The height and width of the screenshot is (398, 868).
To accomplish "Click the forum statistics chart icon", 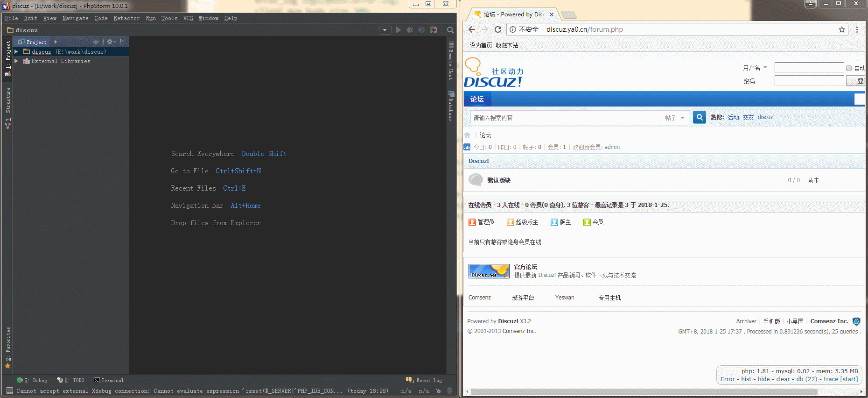I will (467, 147).
